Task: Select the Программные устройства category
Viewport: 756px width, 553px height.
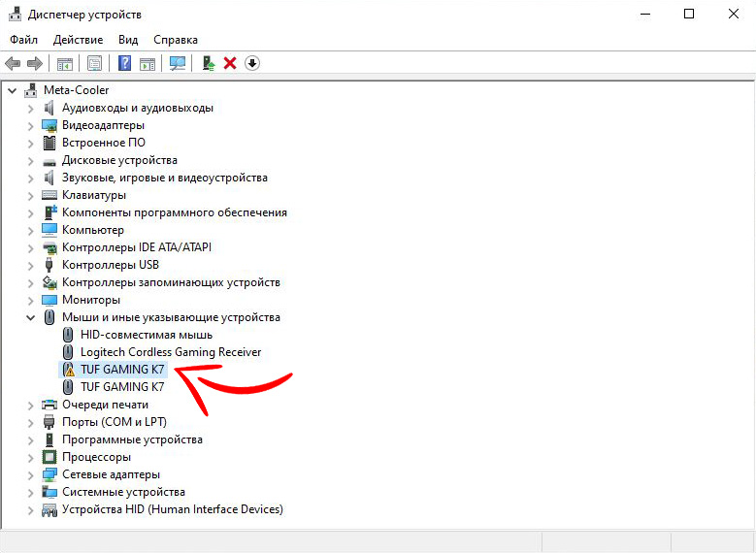Action: click(132, 439)
